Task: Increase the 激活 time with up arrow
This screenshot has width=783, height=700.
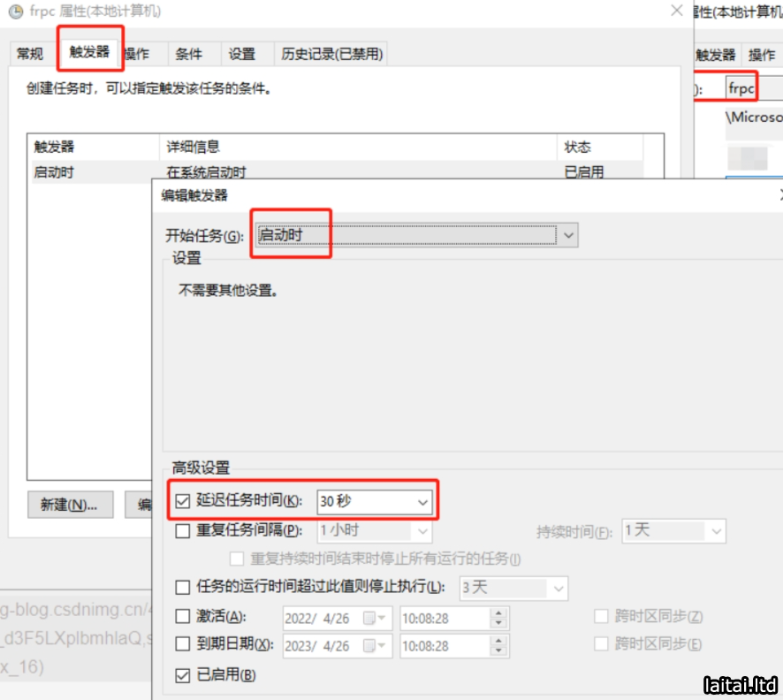Action: [498, 612]
